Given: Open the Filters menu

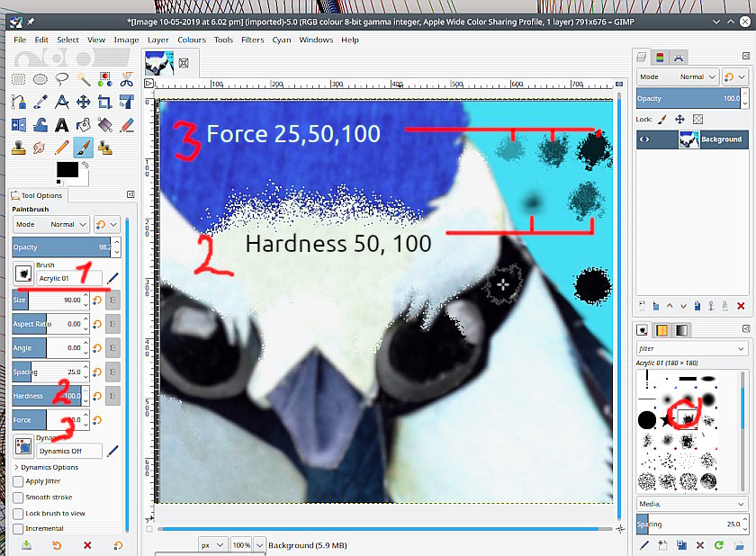Looking at the screenshot, I should 253,40.
